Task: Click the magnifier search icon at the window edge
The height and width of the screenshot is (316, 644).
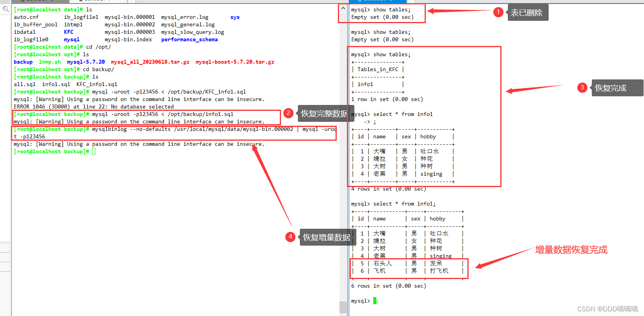Action: [x=5, y=9]
